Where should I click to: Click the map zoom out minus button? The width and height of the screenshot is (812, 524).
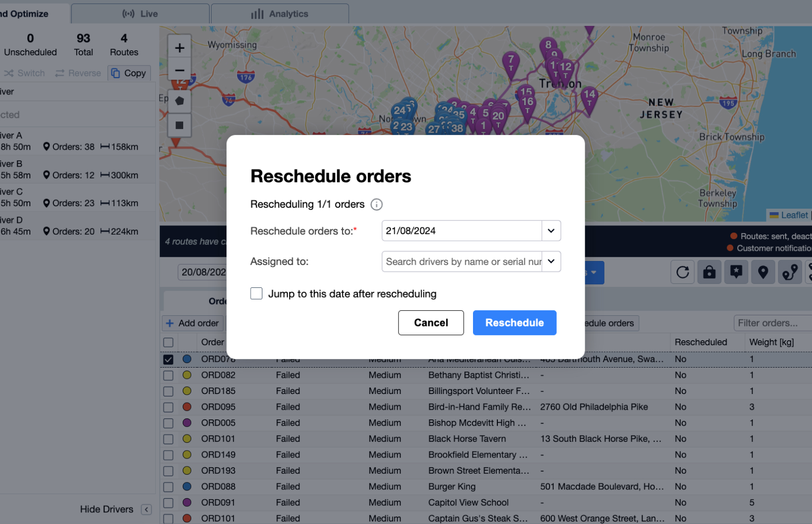179,71
